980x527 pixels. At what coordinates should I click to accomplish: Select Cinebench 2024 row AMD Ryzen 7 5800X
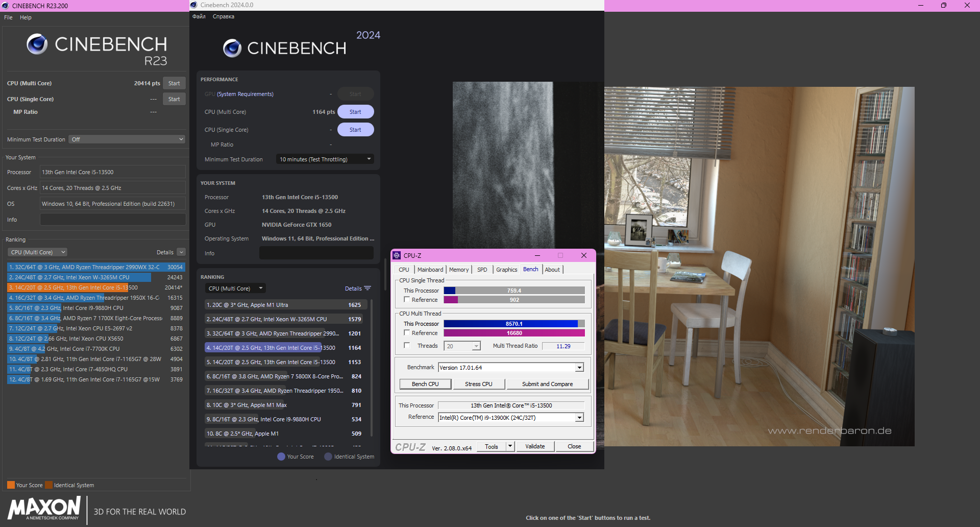pos(286,376)
